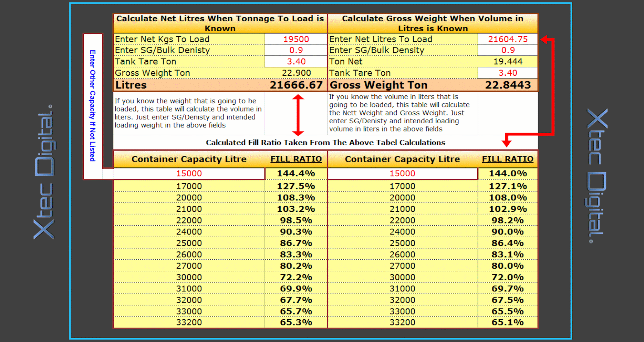Screen dimensions: 644x342
Task: Click the Gross Weight Ton result 22.8443
Action: coord(508,85)
